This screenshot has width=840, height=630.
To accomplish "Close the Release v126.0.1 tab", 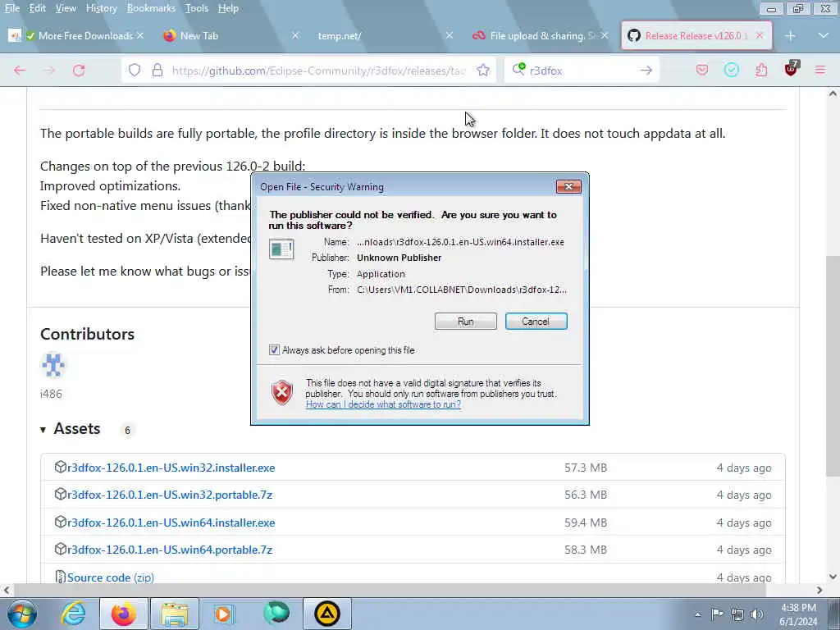I will (759, 36).
